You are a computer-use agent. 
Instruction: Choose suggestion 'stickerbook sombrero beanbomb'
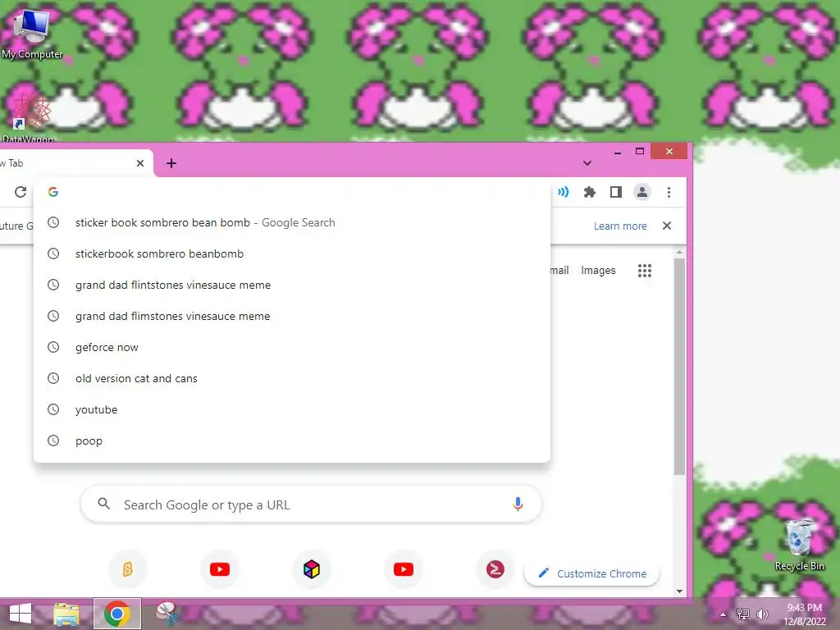(291, 253)
